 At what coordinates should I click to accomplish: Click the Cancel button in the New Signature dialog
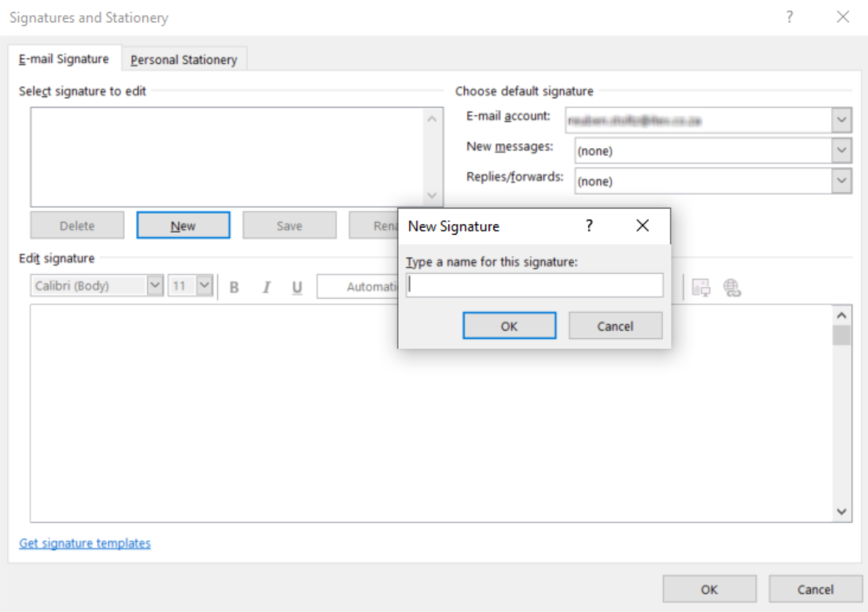[615, 326]
